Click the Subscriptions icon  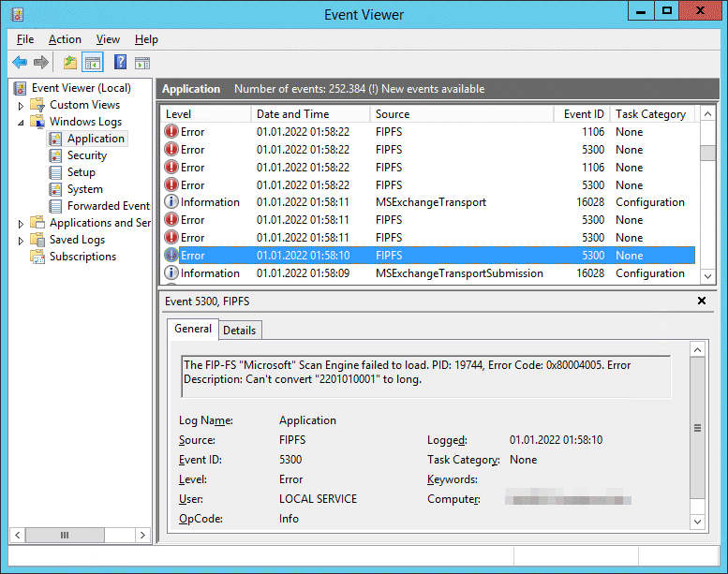(37, 257)
